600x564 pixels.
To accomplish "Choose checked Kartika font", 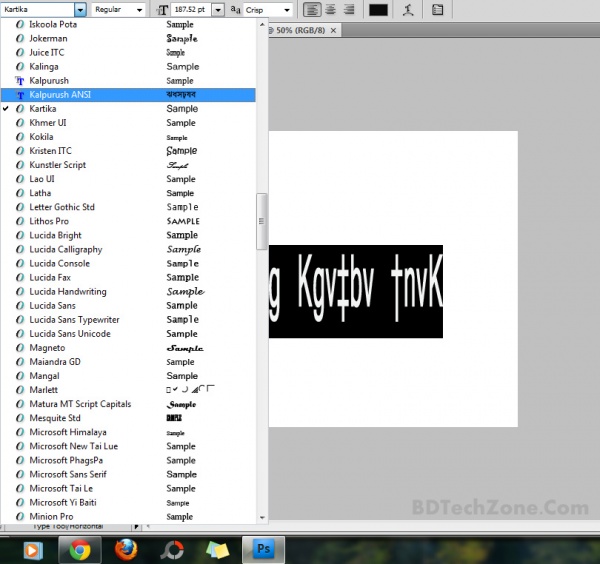I will click(128, 109).
